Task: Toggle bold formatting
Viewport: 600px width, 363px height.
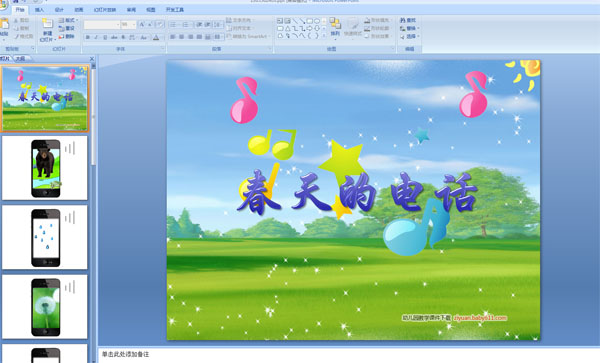Action: point(88,37)
